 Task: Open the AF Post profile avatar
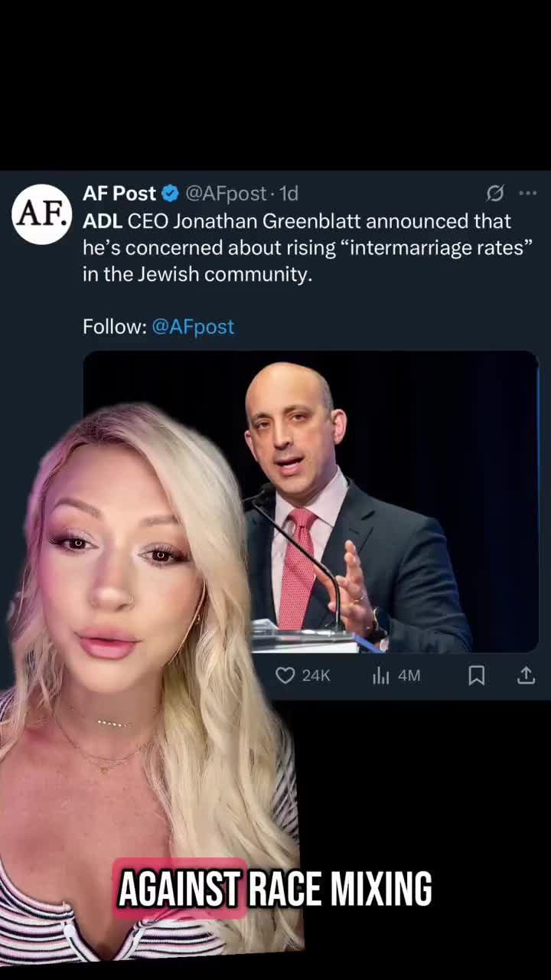click(x=42, y=214)
